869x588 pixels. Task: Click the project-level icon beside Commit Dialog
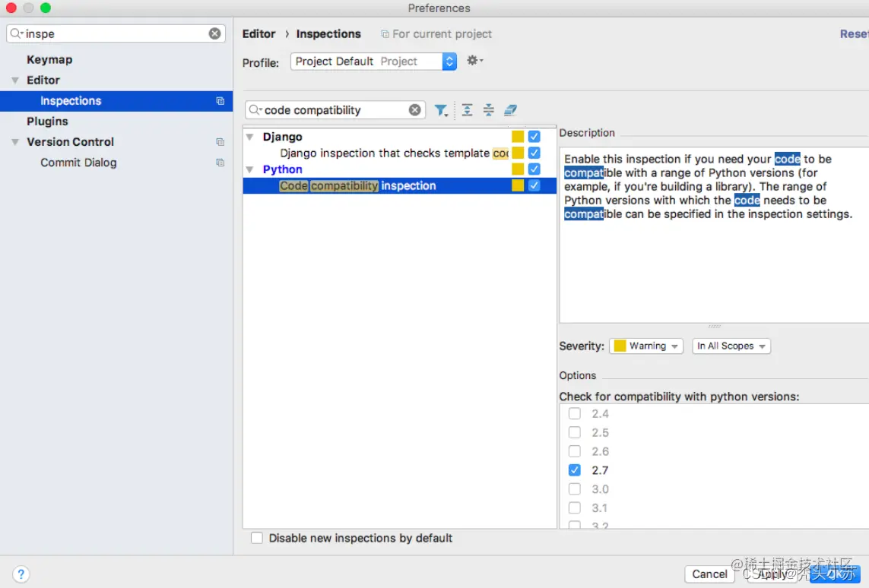point(220,163)
